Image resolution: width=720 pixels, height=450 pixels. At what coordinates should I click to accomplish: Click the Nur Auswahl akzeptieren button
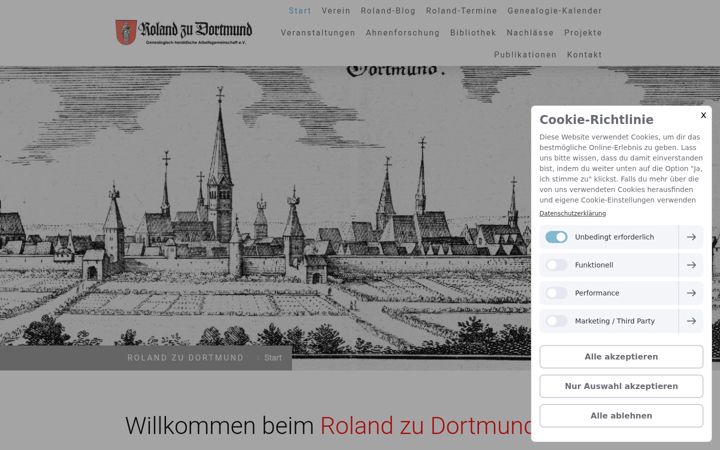(621, 386)
